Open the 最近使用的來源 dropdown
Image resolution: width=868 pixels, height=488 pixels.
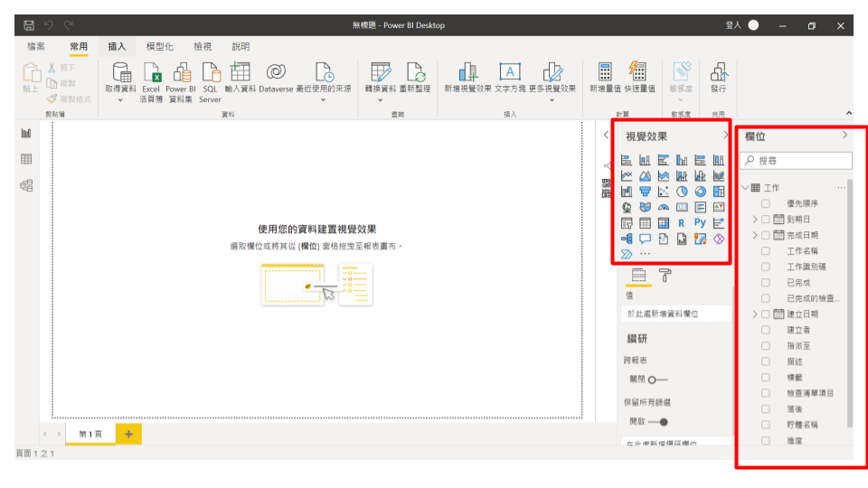coord(324,100)
